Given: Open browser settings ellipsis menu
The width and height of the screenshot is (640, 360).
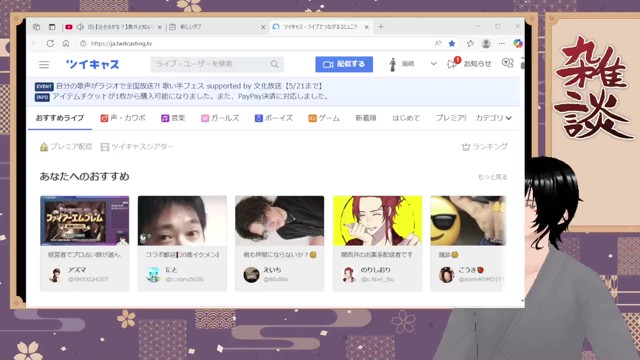Looking at the screenshot, I should (502, 43).
